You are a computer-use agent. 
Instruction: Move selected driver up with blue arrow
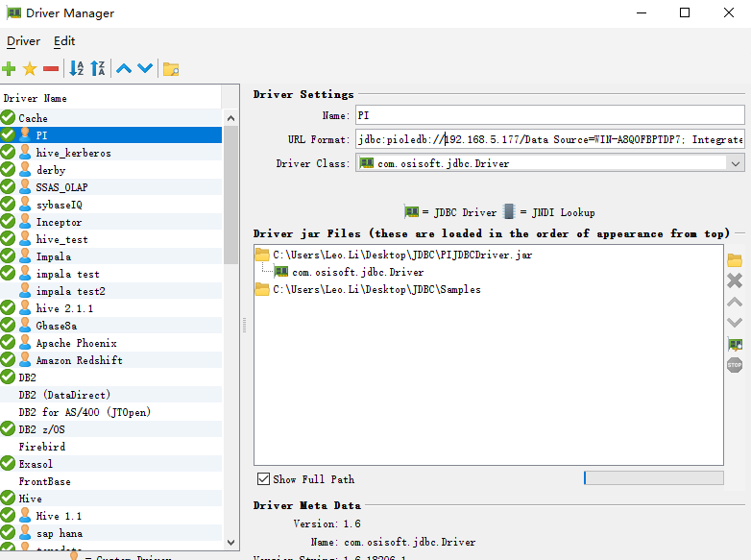tap(124, 69)
